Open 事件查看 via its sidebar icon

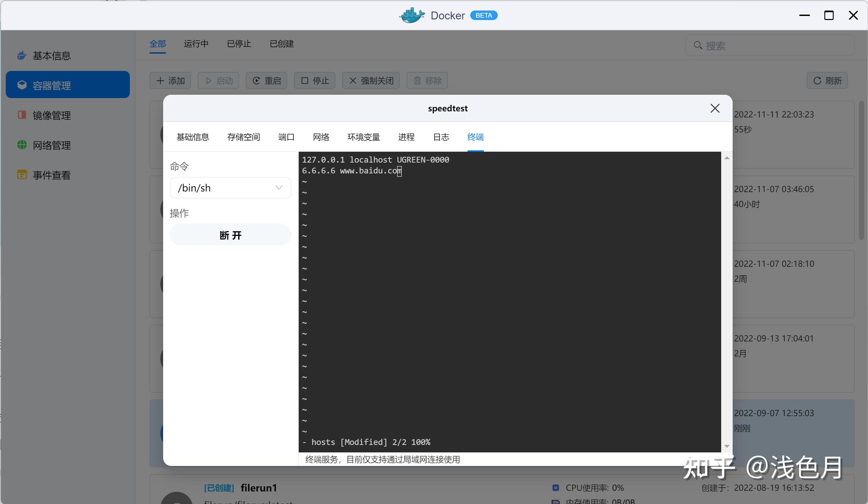click(22, 175)
